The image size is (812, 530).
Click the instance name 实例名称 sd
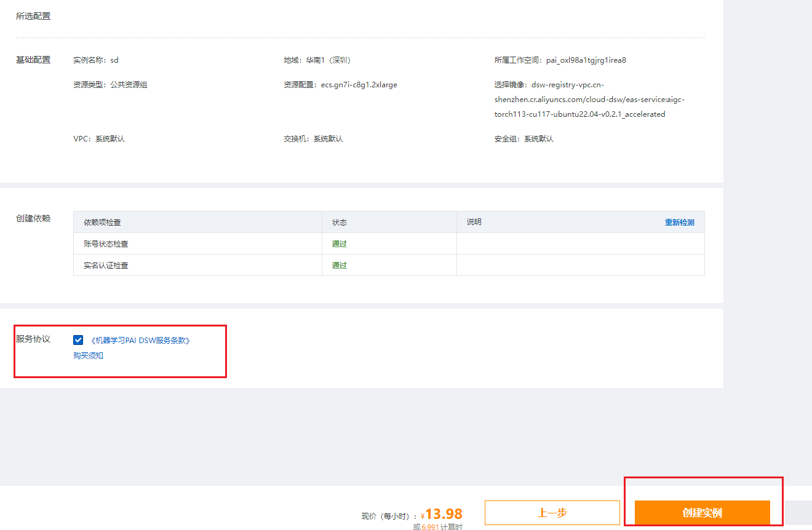click(95, 60)
